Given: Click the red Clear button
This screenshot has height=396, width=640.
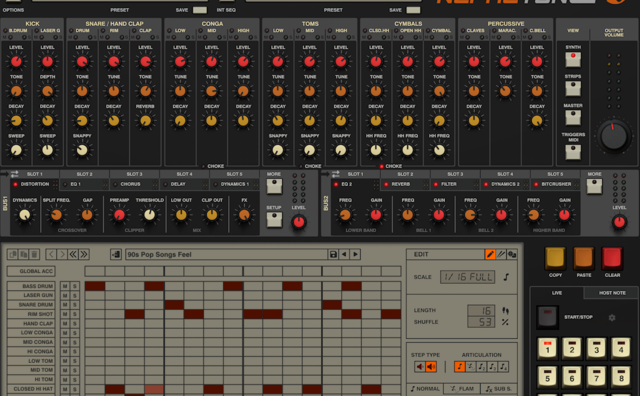Looking at the screenshot, I should click(612, 258).
